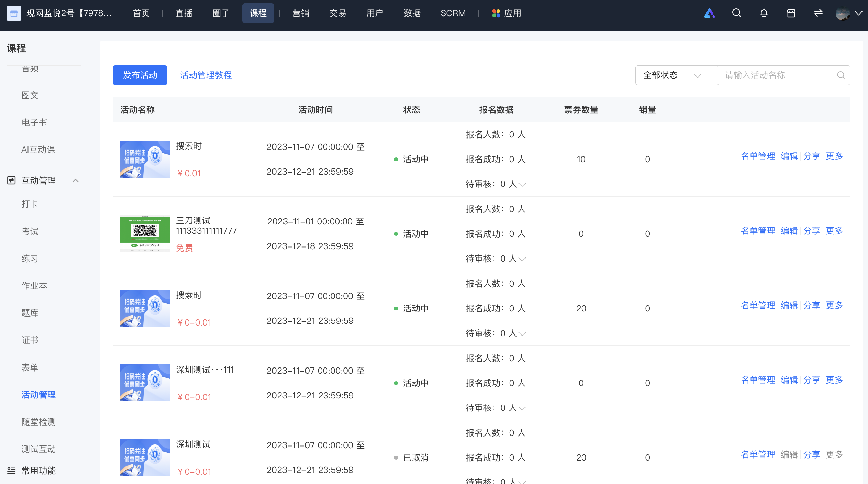The height and width of the screenshot is (484, 868).
Task: Open the 数据 top navigation tab
Action: (x=412, y=13)
